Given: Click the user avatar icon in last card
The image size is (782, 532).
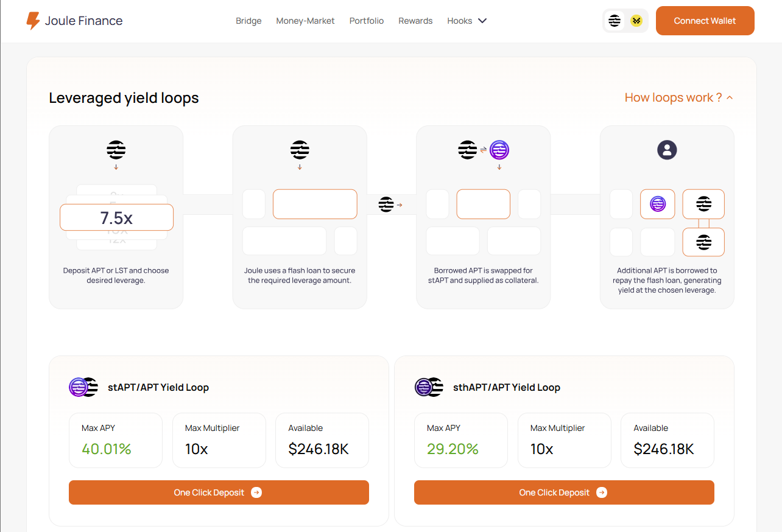Looking at the screenshot, I should pyautogui.click(x=667, y=150).
